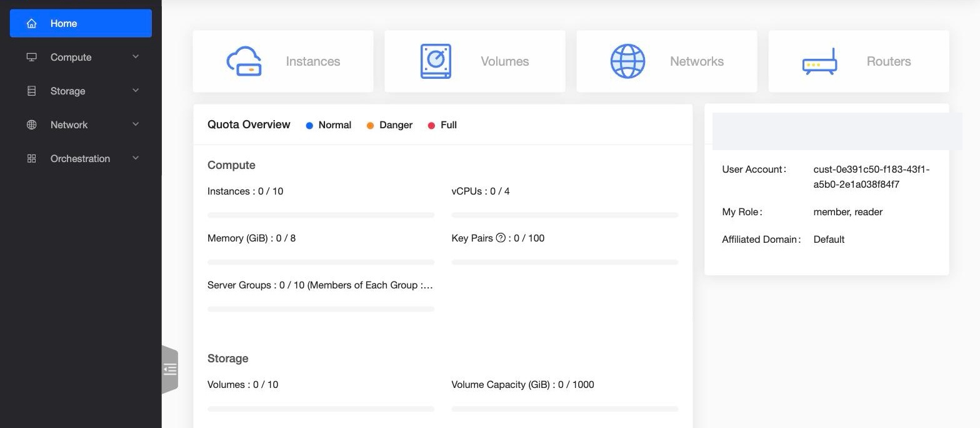Click the Home house icon
980x428 pixels.
point(31,23)
